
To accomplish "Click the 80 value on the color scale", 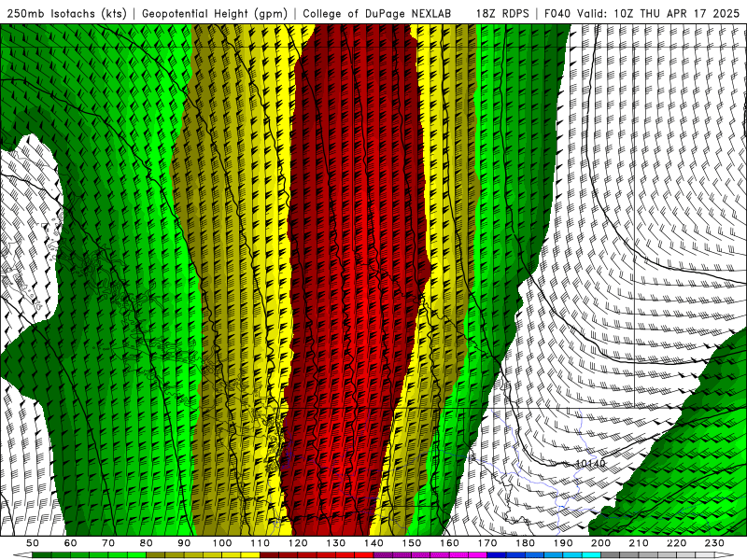I will click(147, 543).
